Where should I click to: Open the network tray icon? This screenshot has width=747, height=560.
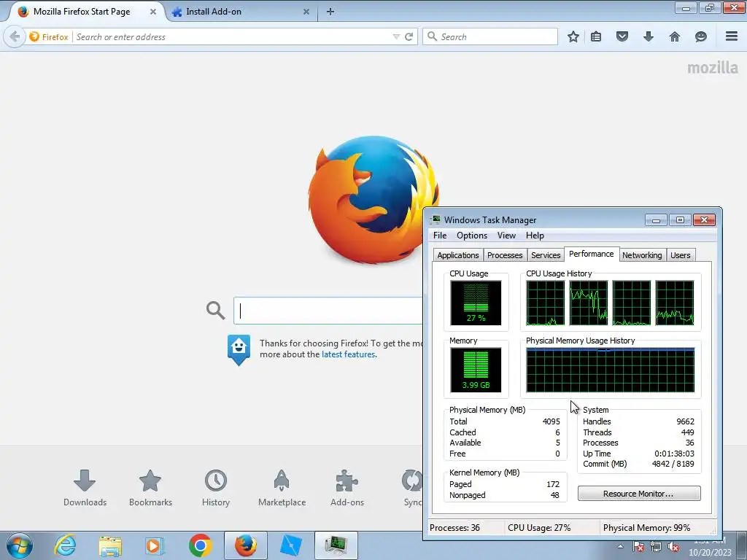click(x=656, y=547)
